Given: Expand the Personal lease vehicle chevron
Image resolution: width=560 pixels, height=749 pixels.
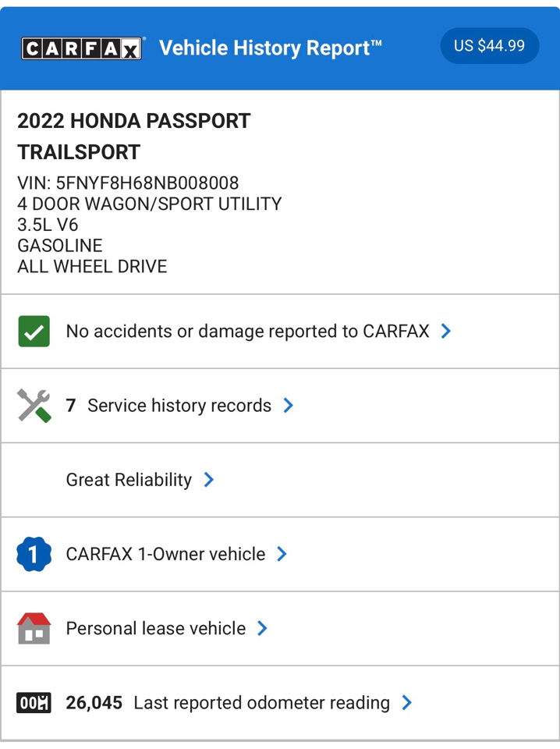Looking at the screenshot, I should 263,628.
